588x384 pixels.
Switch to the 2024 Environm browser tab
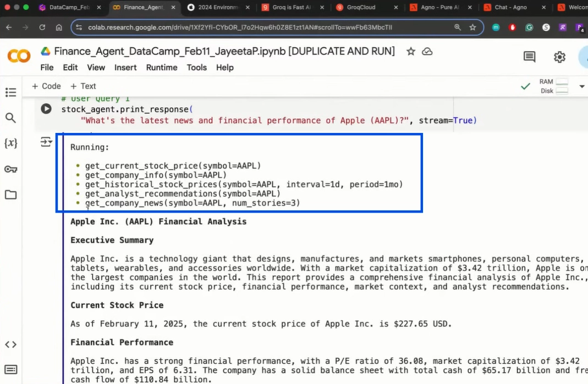(218, 7)
